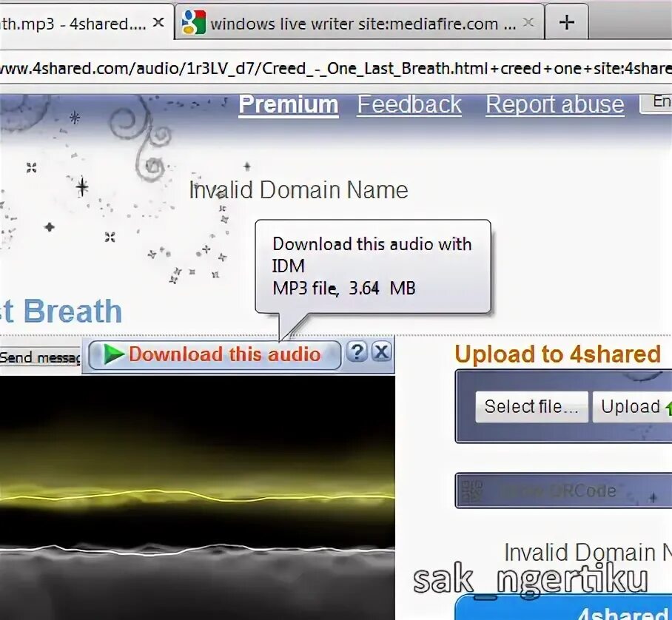Open the Feedback link
Viewport: 672px width, 620px height.
coord(409,105)
